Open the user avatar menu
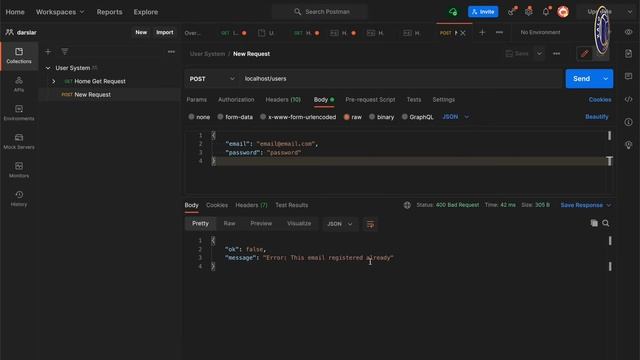The width and height of the screenshot is (640, 360). click(x=563, y=12)
